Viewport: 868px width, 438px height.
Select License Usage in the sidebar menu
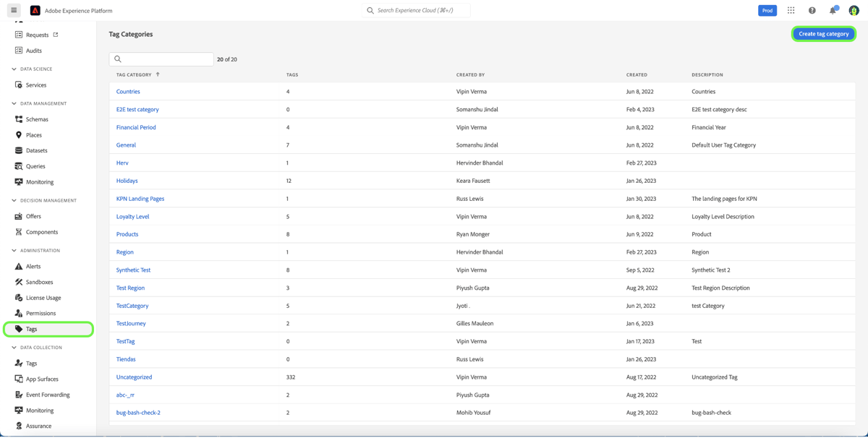[x=18, y=297]
